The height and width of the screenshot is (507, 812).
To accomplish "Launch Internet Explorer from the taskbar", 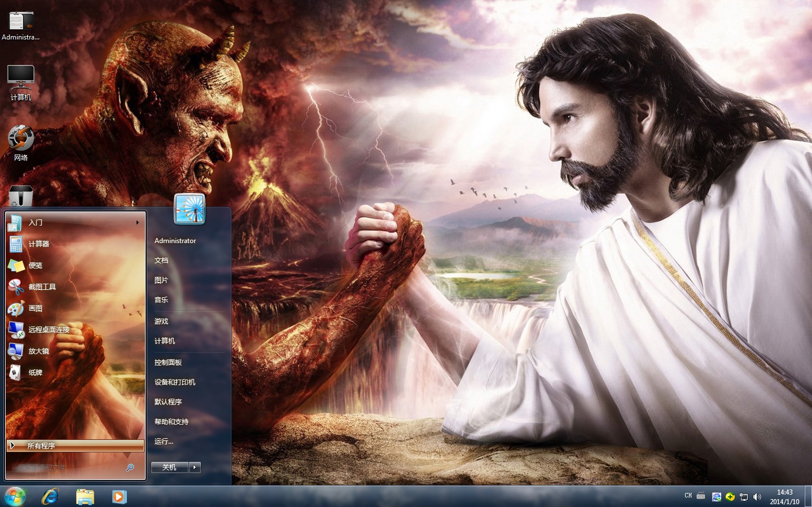I will (51, 497).
